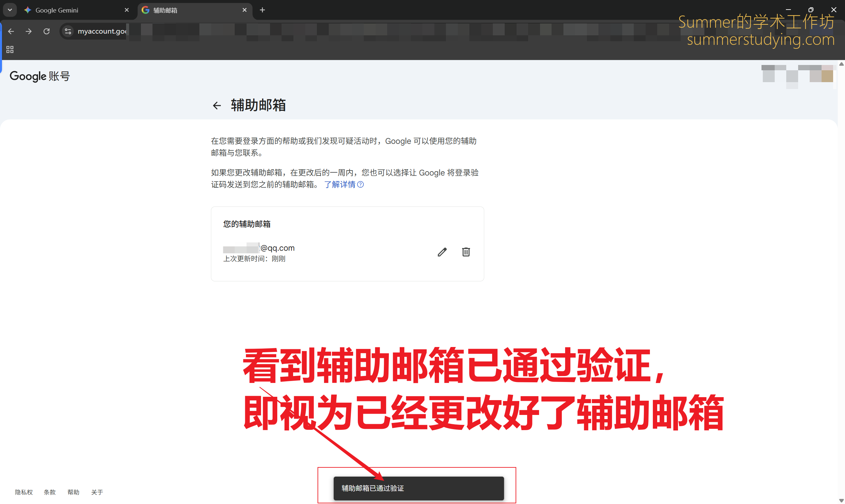Click the myaccount address bar field
Image resolution: width=845 pixels, height=504 pixels.
coord(102,31)
